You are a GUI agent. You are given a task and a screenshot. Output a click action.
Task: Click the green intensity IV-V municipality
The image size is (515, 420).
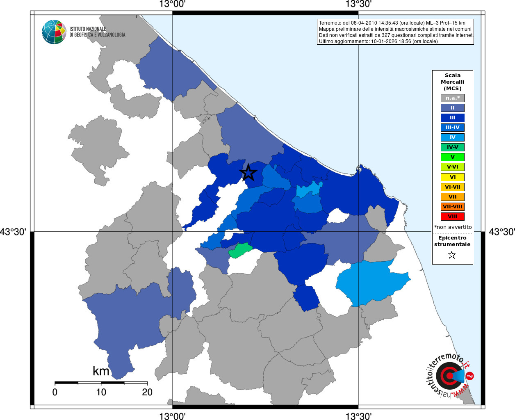click(x=240, y=250)
